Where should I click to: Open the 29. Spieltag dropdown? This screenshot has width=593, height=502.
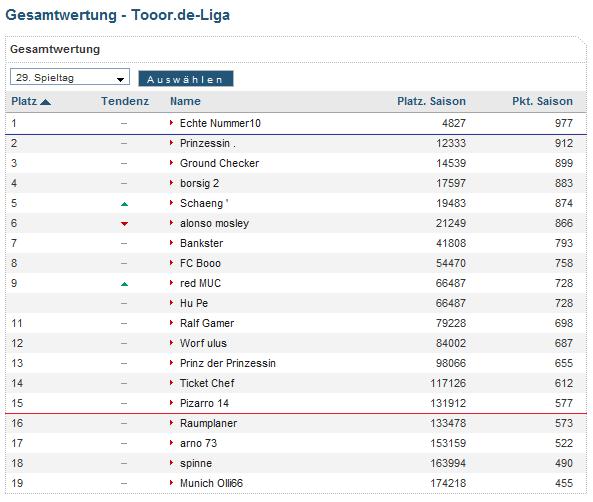coord(70,77)
